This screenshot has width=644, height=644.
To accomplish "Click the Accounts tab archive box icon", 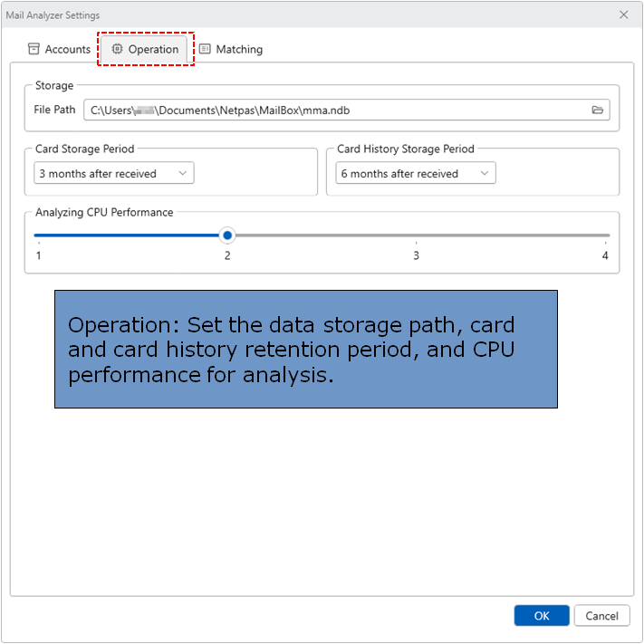I will tap(34, 49).
